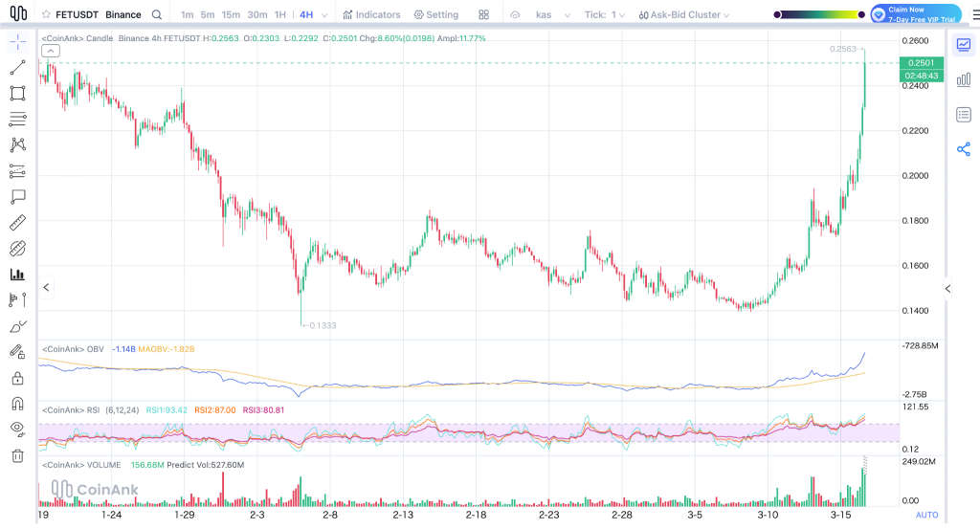Click the trash icon to delete drawings
The width and height of the screenshot is (980, 529).
pyautogui.click(x=17, y=455)
